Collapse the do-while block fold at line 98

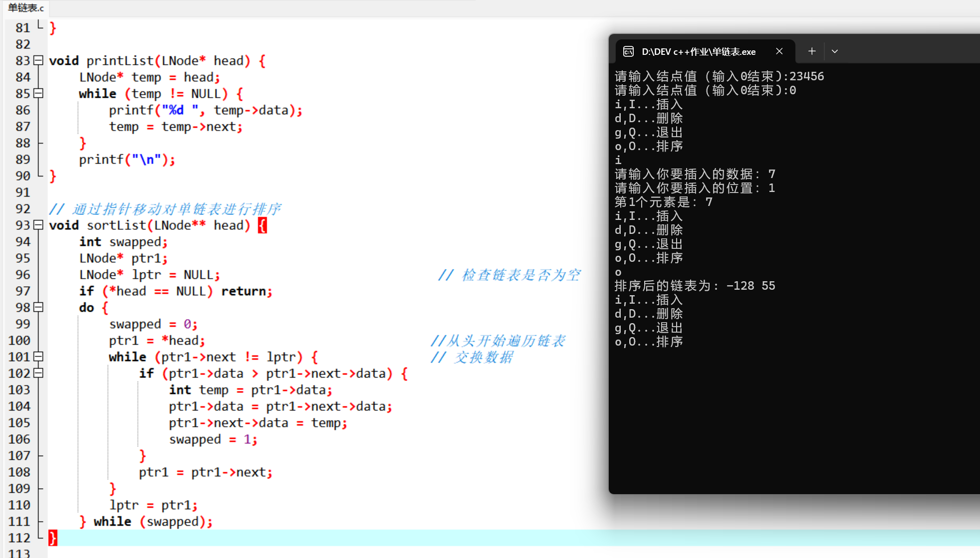(x=38, y=307)
